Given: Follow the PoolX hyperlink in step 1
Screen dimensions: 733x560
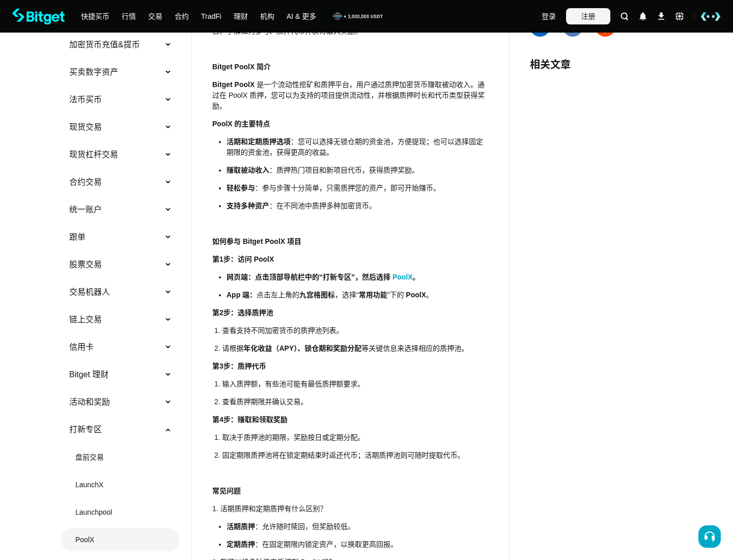Looking at the screenshot, I should coord(402,277).
